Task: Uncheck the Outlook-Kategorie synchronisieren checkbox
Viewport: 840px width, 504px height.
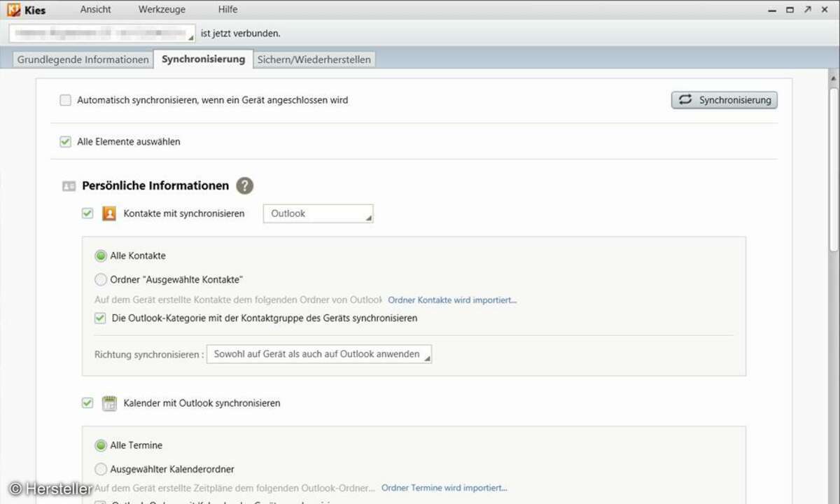Action: [x=100, y=318]
